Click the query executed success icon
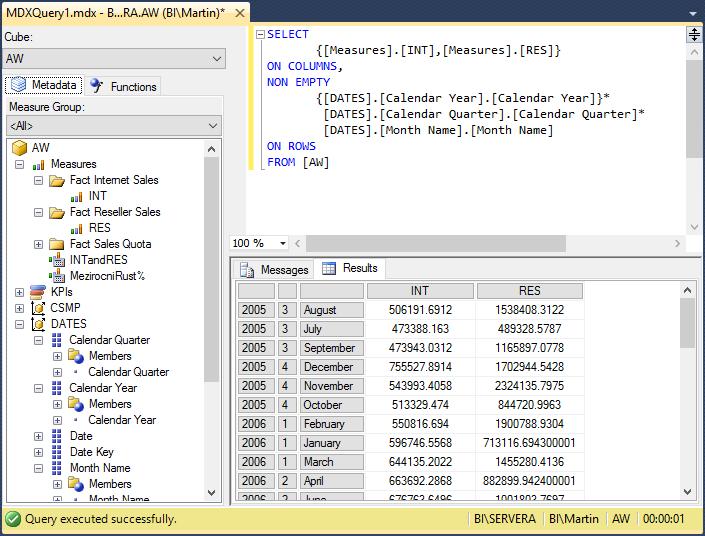 (x=13, y=519)
